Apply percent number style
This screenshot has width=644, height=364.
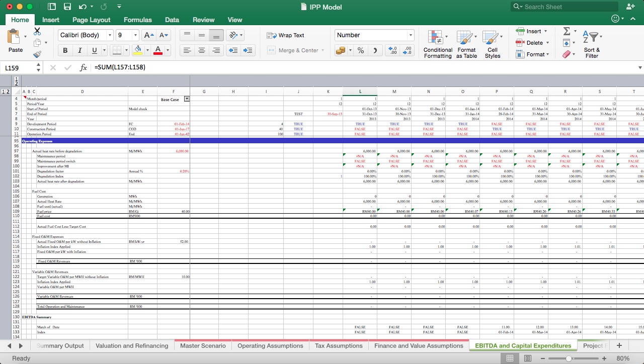tap(360, 50)
